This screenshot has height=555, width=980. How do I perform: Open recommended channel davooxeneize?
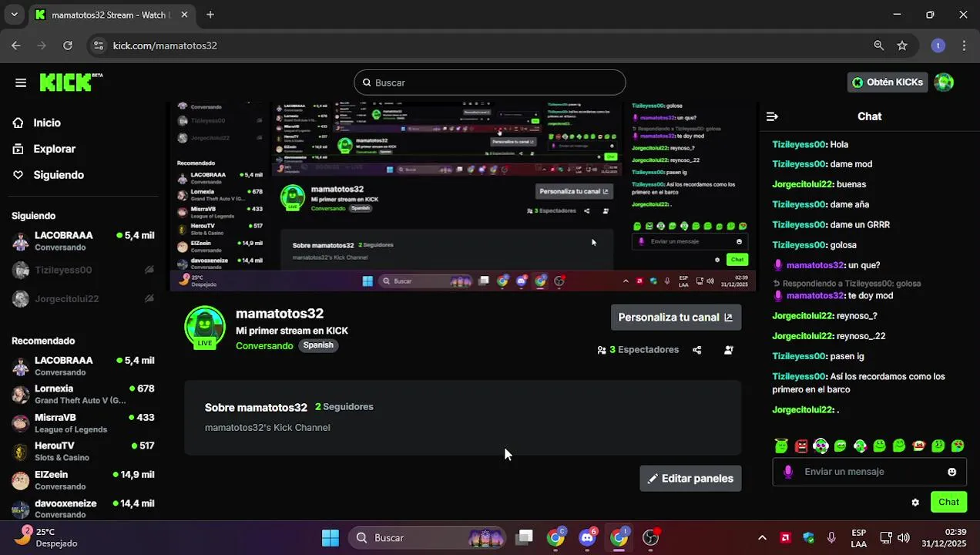(x=83, y=509)
